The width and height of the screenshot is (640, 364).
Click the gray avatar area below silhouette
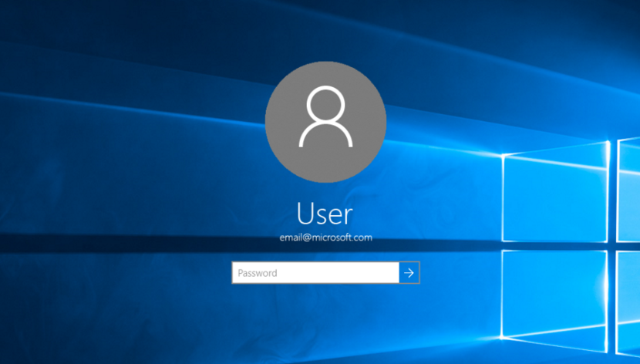[325, 164]
